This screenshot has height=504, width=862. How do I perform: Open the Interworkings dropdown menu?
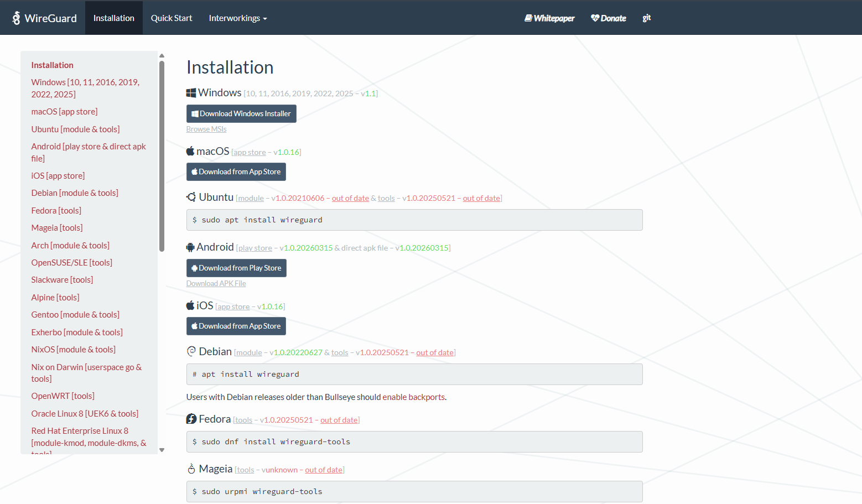[238, 18]
